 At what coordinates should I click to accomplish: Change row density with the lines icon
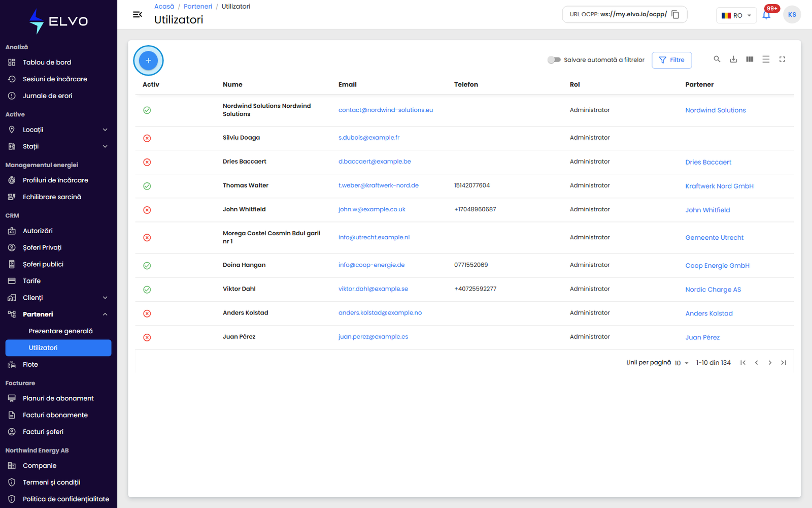(766, 59)
